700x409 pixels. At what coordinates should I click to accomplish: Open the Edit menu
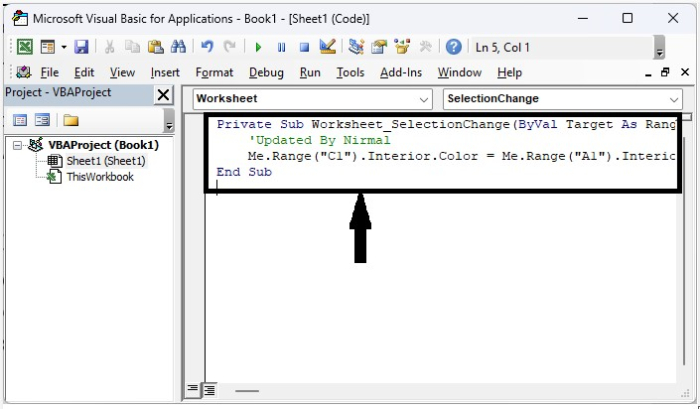point(84,73)
